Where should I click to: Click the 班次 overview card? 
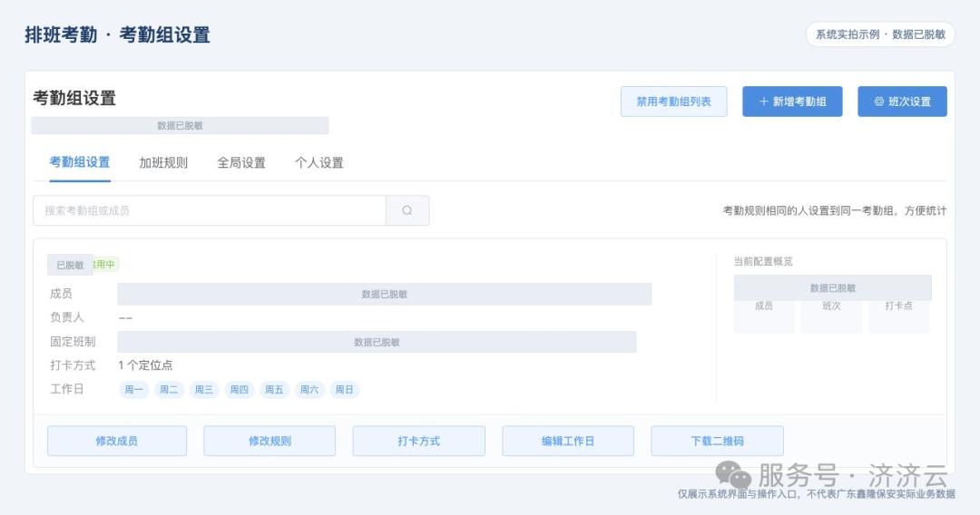click(831, 316)
